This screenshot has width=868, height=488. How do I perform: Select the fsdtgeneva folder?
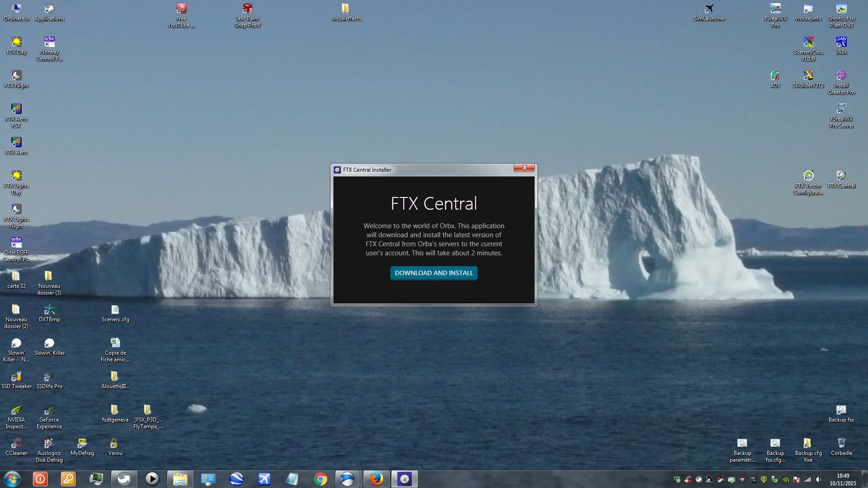(115, 413)
